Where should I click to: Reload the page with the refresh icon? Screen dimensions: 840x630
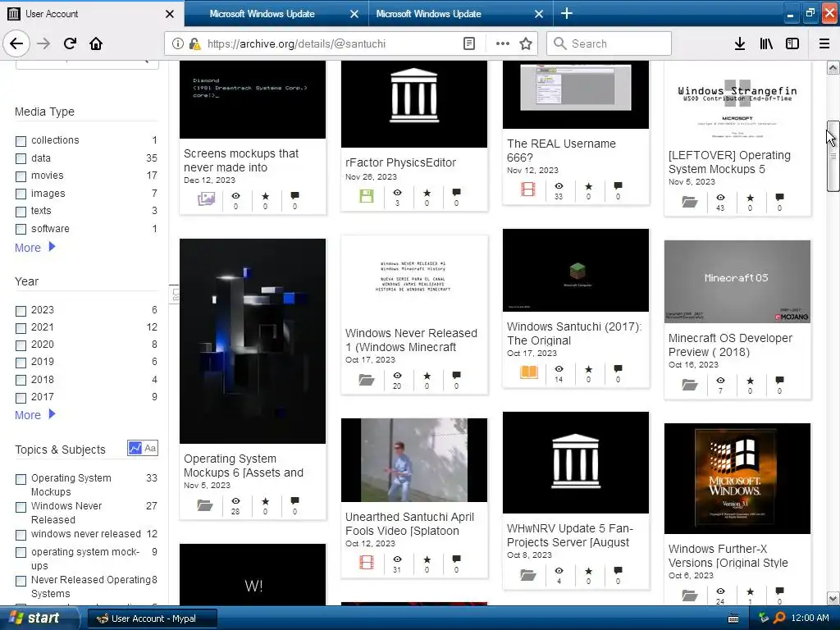tap(70, 43)
